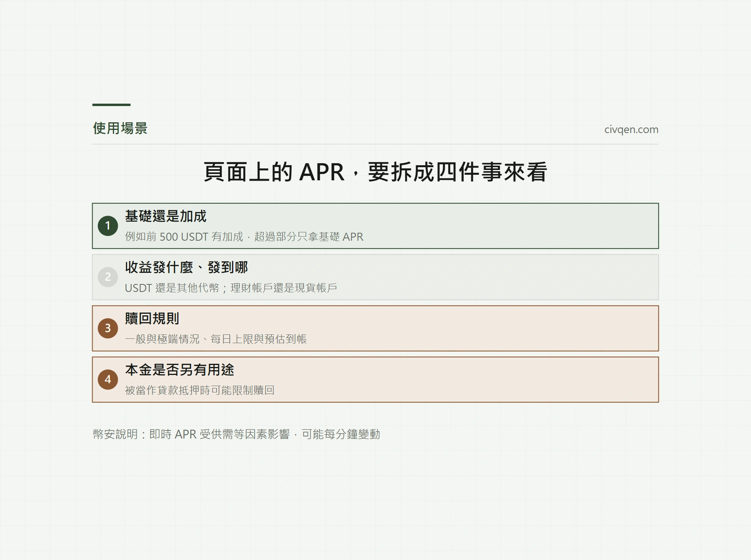The image size is (751, 560).
Task: Open the 本金是否另有用途 card title
Action: [x=180, y=370]
